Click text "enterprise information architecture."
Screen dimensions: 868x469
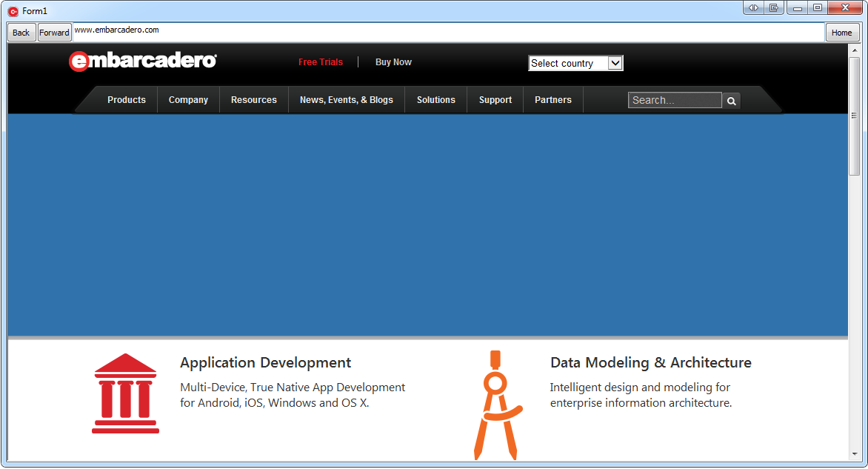point(641,402)
